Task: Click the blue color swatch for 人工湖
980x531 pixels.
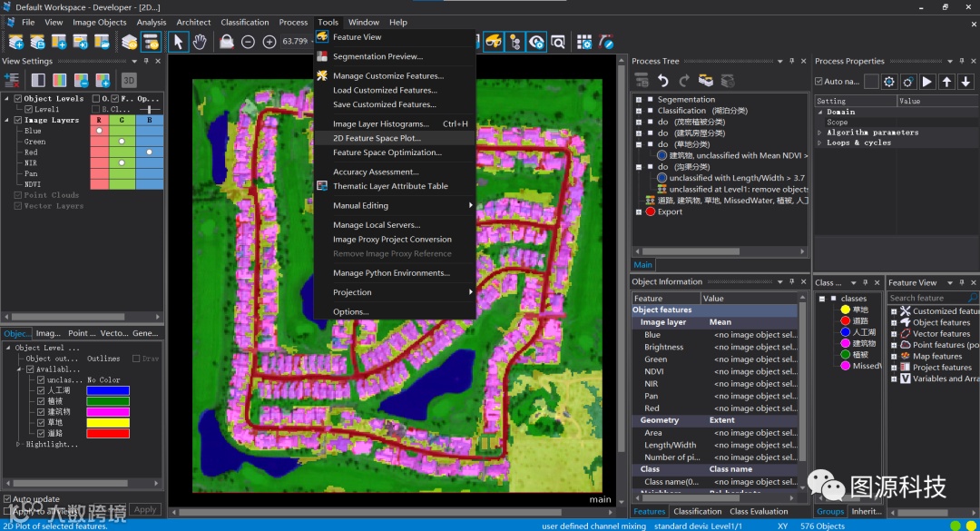Action: pyautogui.click(x=107, y=390)
